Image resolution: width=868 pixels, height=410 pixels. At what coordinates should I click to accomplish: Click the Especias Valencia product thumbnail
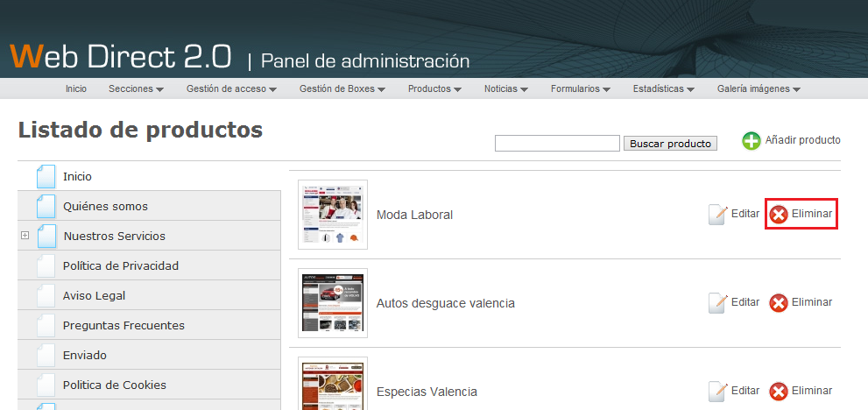pos(333,384)
